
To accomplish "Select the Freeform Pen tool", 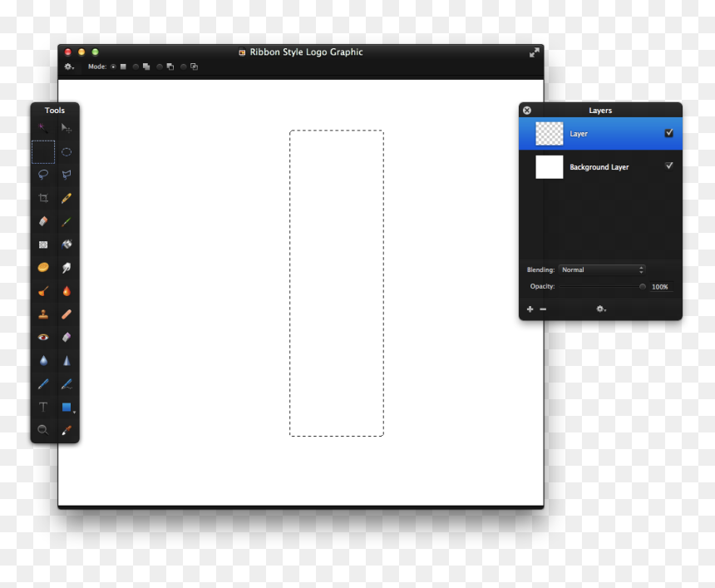I will (x=67, y=384).
